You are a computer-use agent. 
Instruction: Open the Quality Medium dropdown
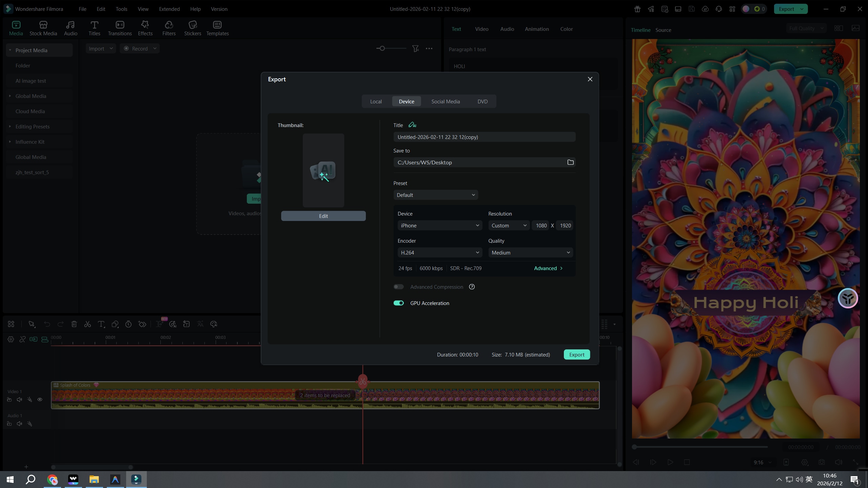530,252
